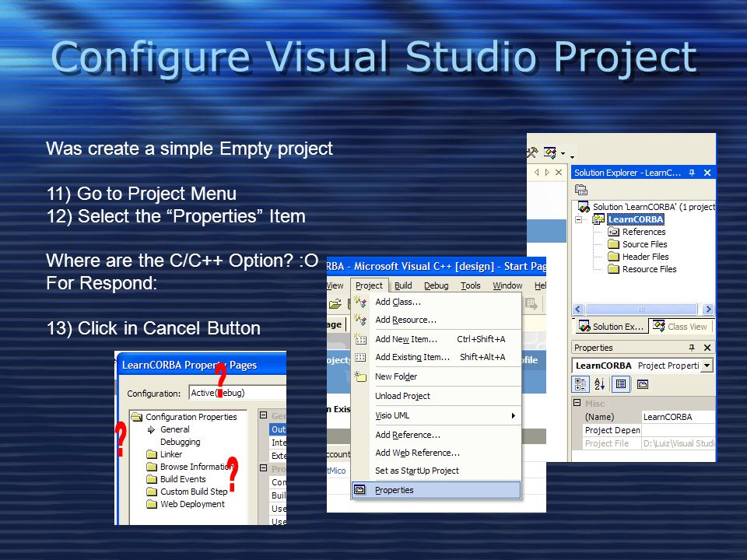
Task: Choose Unload Project
Action: point(402,396)
